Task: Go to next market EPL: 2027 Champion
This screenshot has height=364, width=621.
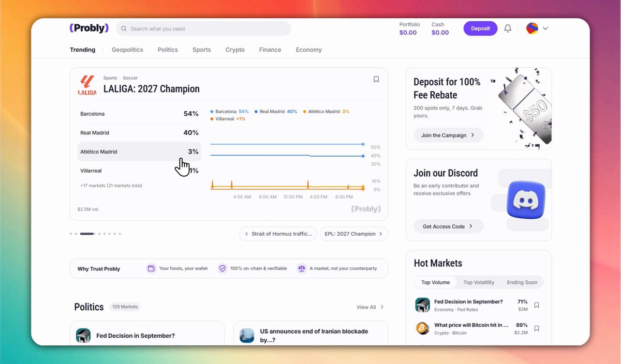Action: tap(354, 234)
